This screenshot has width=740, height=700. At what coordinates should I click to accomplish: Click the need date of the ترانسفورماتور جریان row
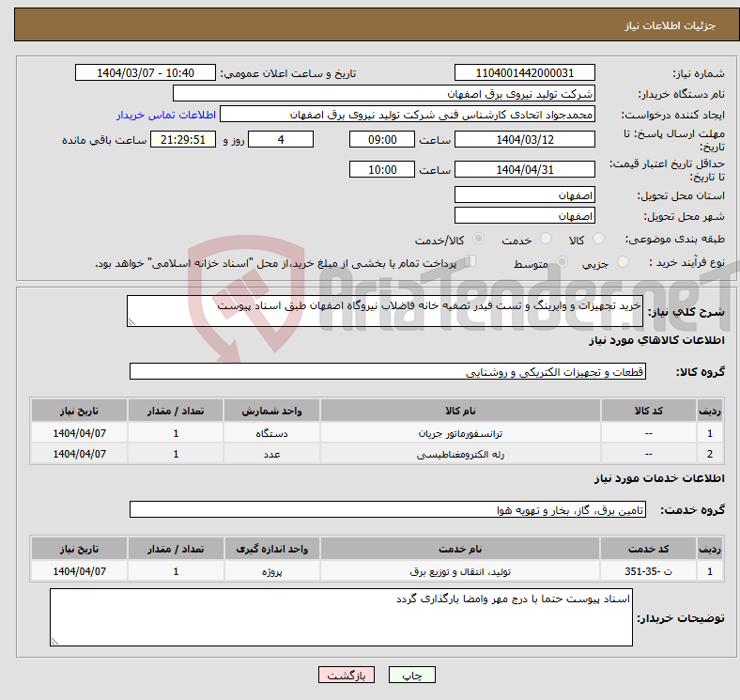(79, 433)
